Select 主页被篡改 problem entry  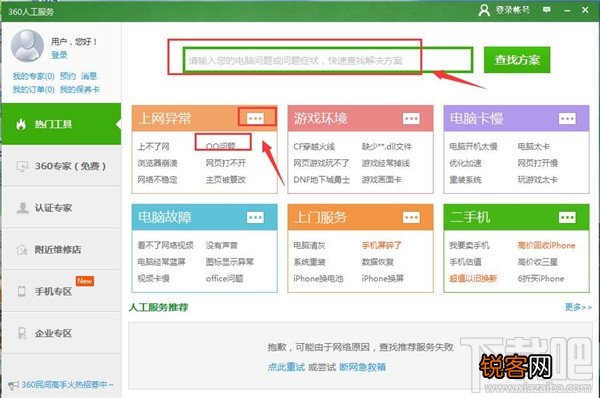(x=226, y=180)
